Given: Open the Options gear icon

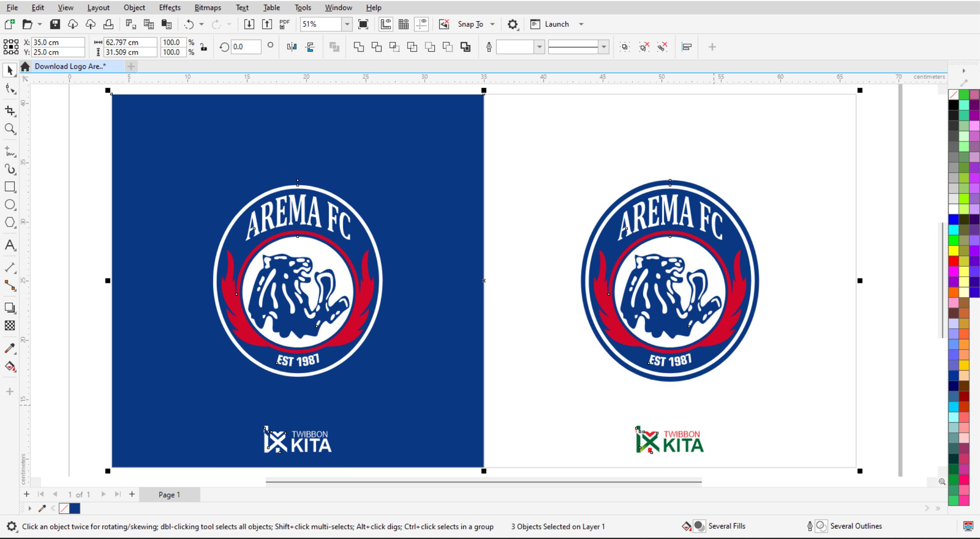Looking at the screenshot, I should pyautogui.click(x=512, y=24).
